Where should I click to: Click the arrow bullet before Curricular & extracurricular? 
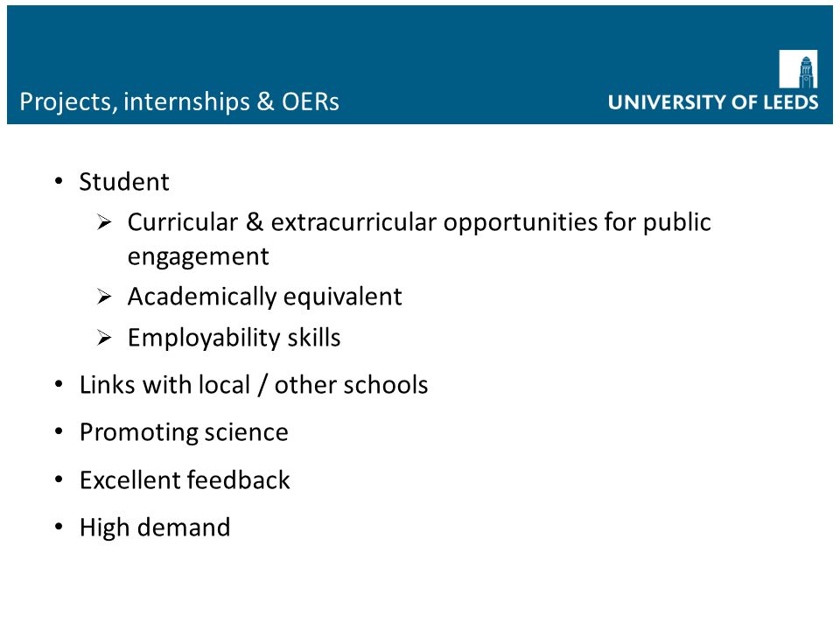104,221
